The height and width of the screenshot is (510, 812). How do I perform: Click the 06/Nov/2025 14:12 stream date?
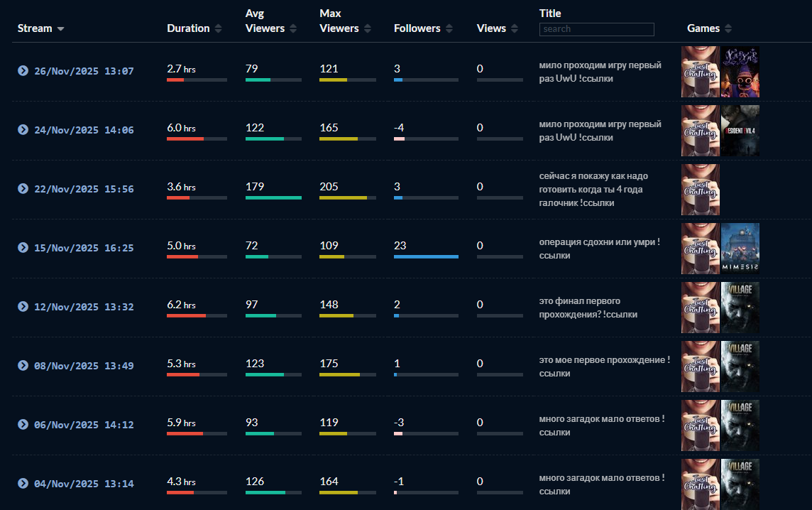click(84, 425)
